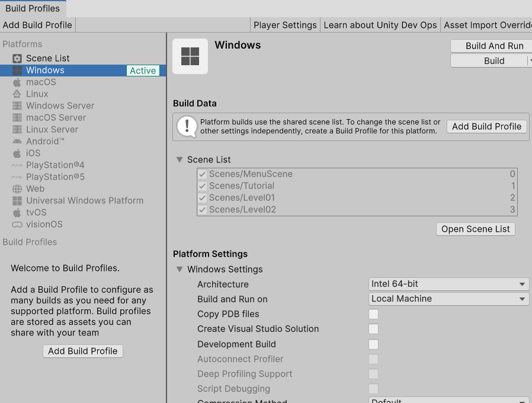
Task: Click the Open Scene List button
Action: tap(475, 229)
